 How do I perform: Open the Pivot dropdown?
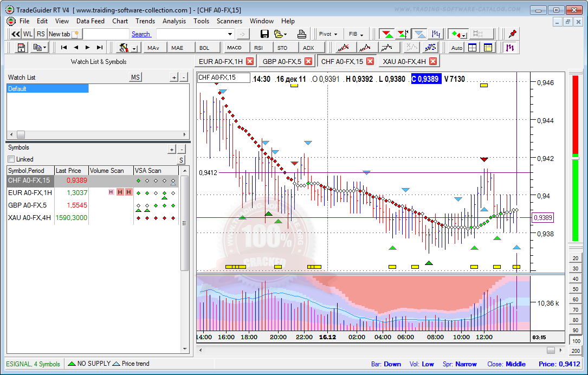click(328, 34)
